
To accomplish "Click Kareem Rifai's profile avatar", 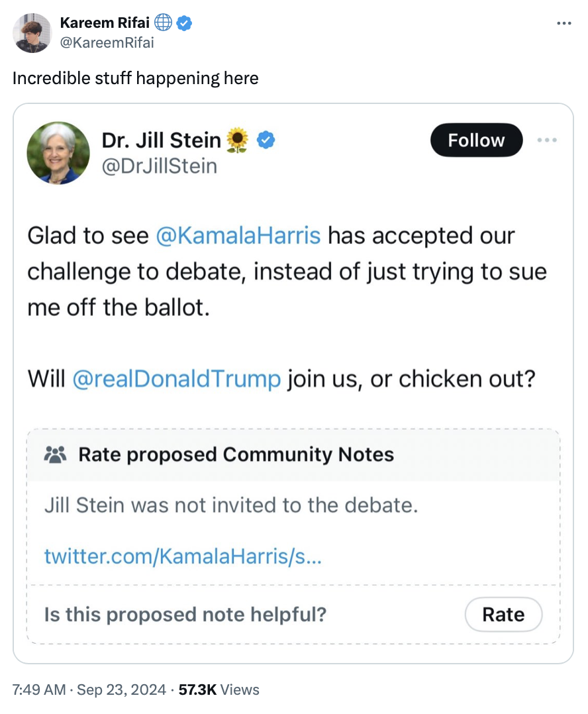I will [32, 33].
